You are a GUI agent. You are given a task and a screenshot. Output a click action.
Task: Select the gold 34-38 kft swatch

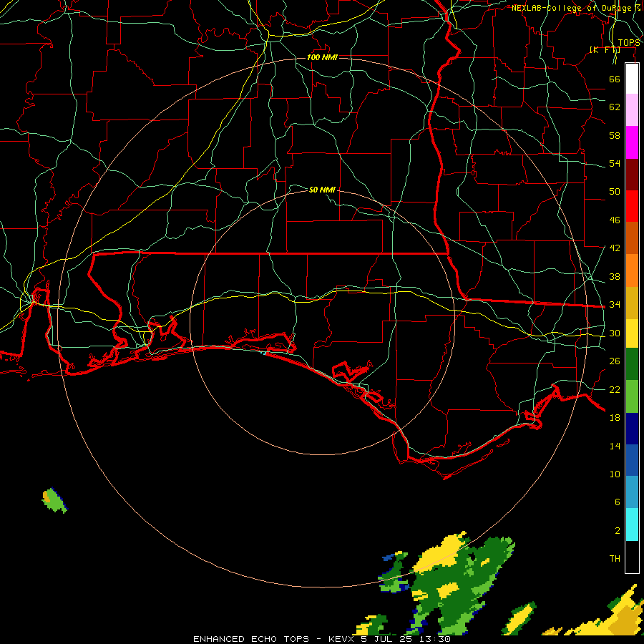[x=632, y=303]
